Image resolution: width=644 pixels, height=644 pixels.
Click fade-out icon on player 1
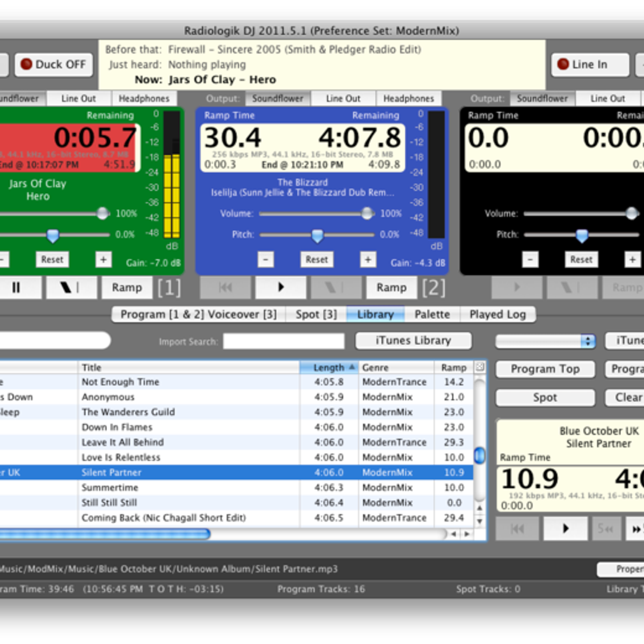pyautogui.click(x=71, y=288)
